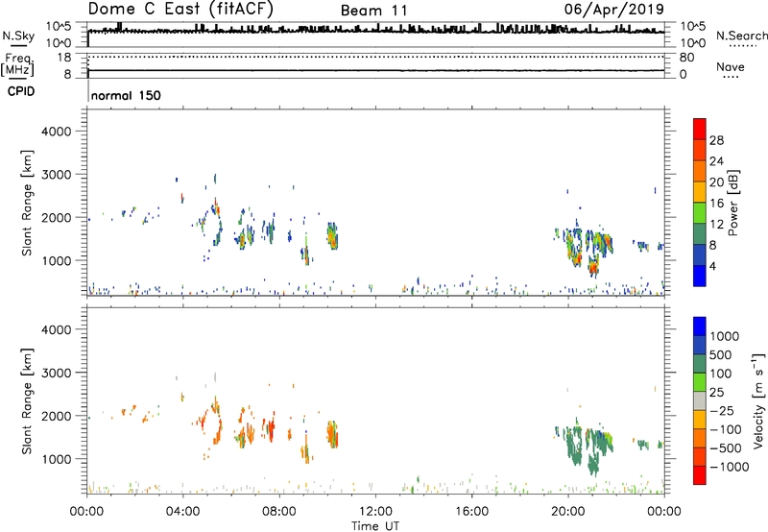Click the "N.Search" legend label
This screenshot has height=532, width=768.
click(741, 36)
